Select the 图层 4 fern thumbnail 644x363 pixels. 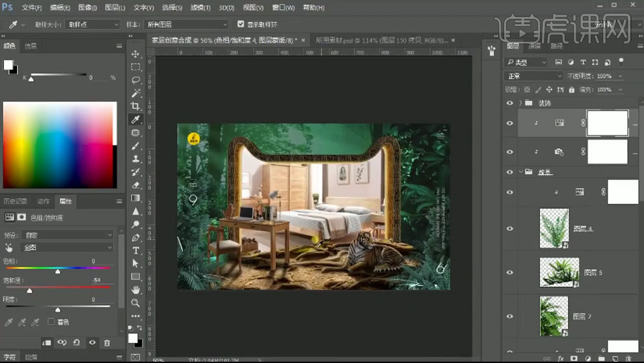pyautogui.click(x=554, y=228)
